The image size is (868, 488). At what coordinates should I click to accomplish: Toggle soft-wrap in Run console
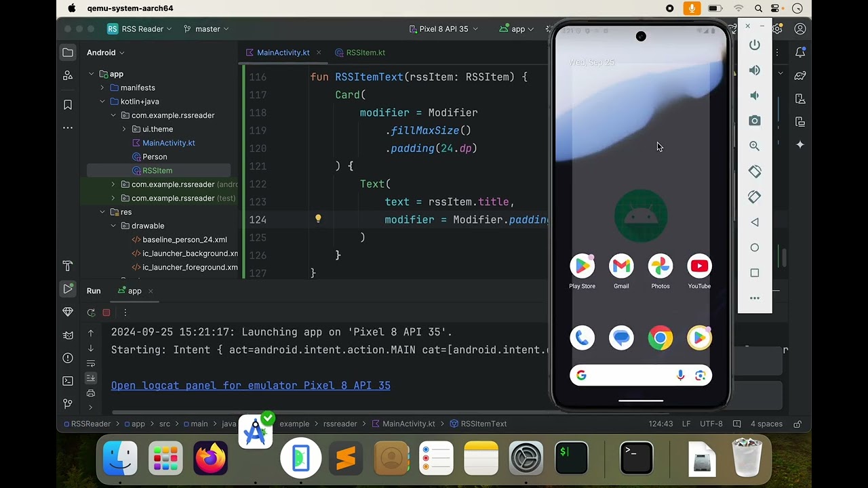pos(91,363)
